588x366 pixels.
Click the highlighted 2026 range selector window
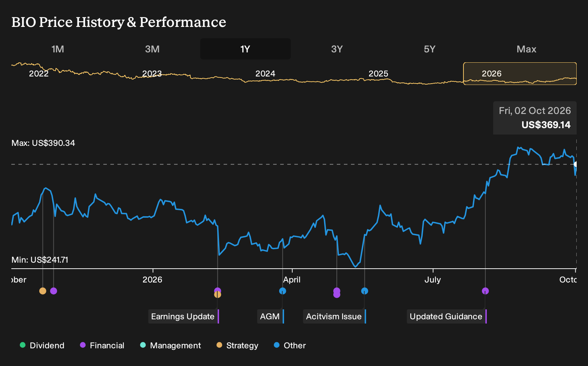(520, 74)
